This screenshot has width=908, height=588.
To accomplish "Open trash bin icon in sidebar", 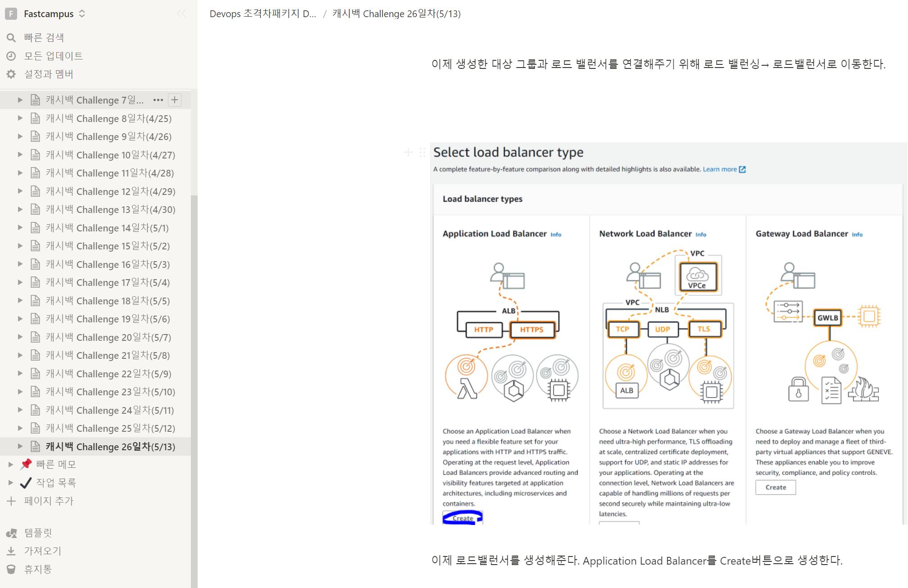I will (x=11, y=569).
